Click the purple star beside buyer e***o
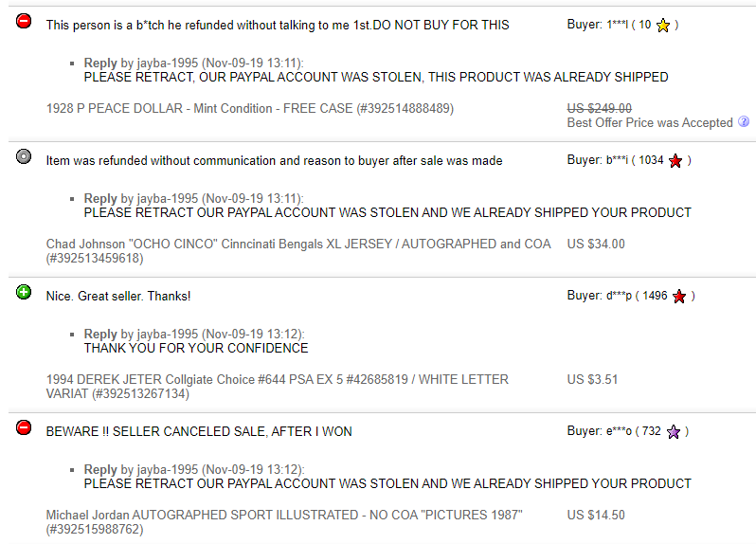756x544 pixels. [673, 431]
